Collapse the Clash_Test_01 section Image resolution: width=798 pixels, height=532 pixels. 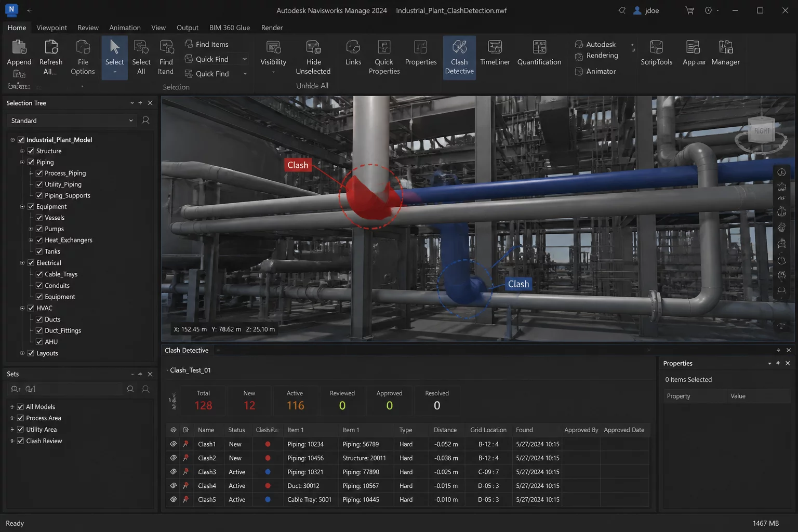[x=167, y=370]
